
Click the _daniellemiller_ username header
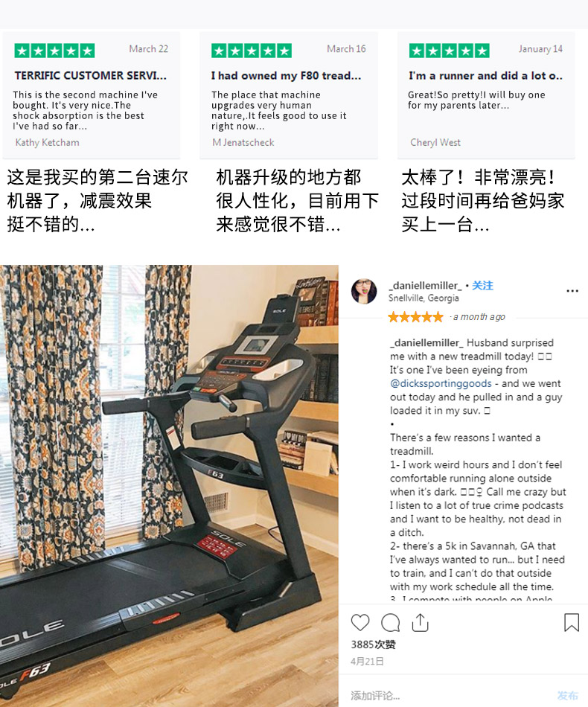[425, 286]
